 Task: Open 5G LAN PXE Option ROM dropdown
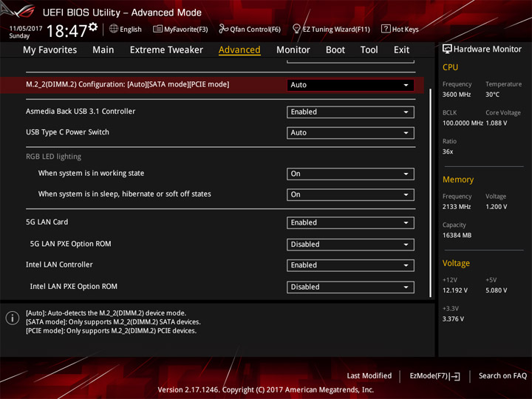tap(350, 245)
